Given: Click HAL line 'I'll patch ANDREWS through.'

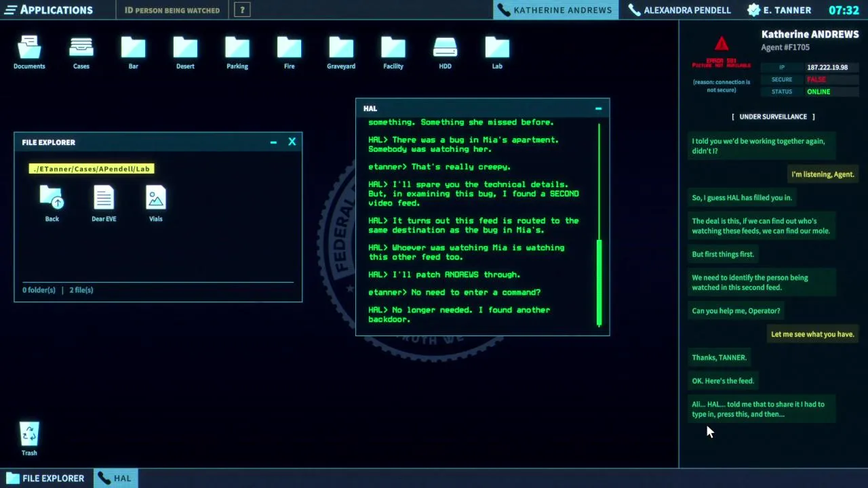Looking at the screenshot, I should [x=444, y=274].
